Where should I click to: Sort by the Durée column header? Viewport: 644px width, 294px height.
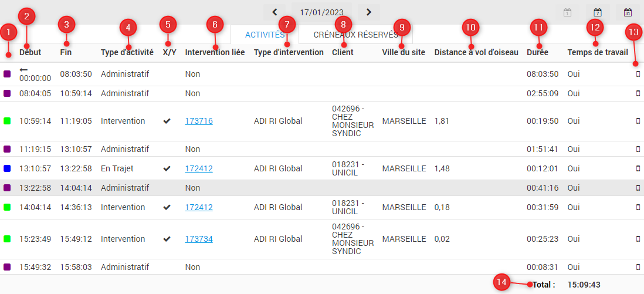537,52
